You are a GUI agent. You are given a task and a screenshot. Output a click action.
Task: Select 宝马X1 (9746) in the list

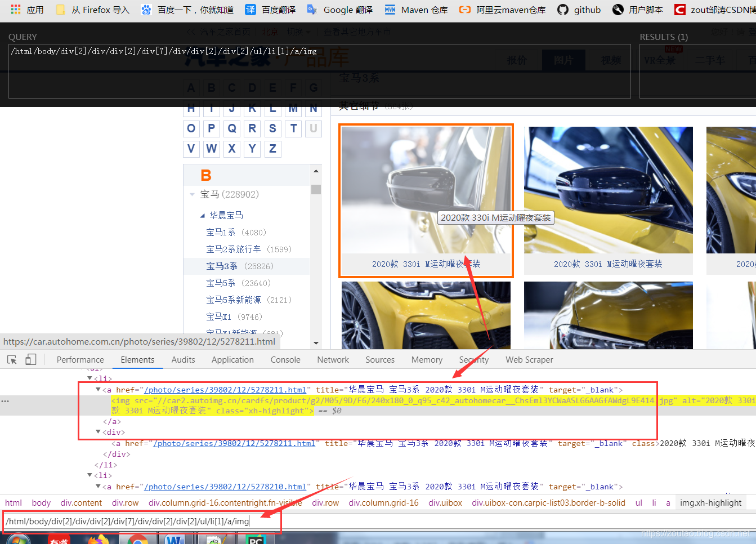coord(234,316)
